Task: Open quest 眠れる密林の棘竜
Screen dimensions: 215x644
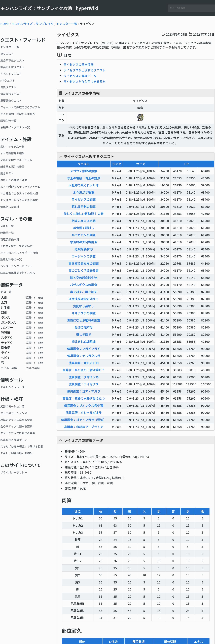Action: click(84, 207)
